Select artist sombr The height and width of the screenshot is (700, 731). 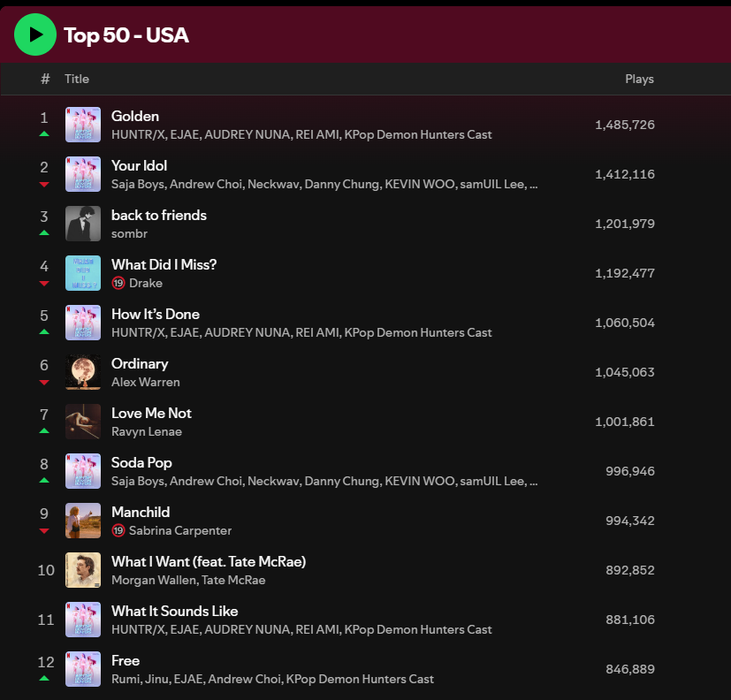(x=129, y=233)
